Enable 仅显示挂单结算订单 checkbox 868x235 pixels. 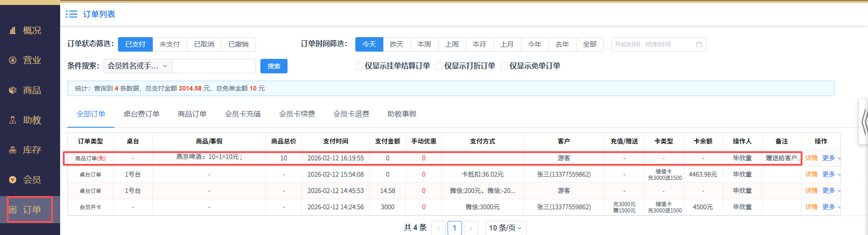pos(359,66)
